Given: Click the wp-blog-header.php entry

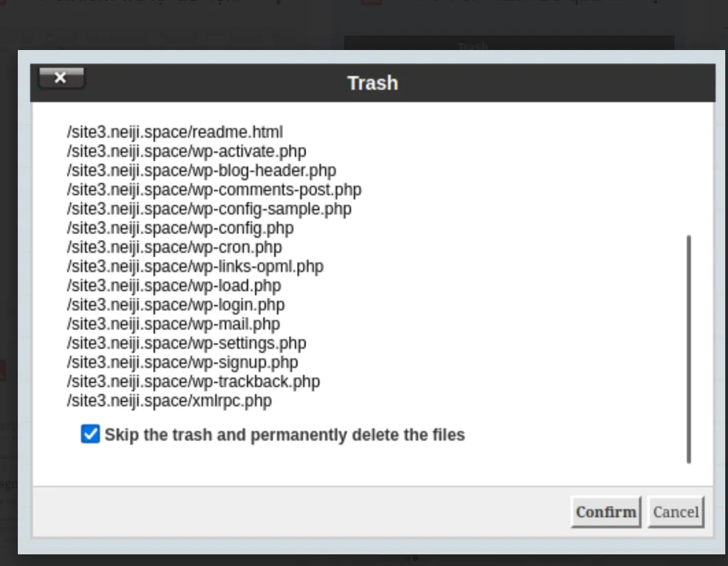Looking at the screenshot, I should 202,171.
